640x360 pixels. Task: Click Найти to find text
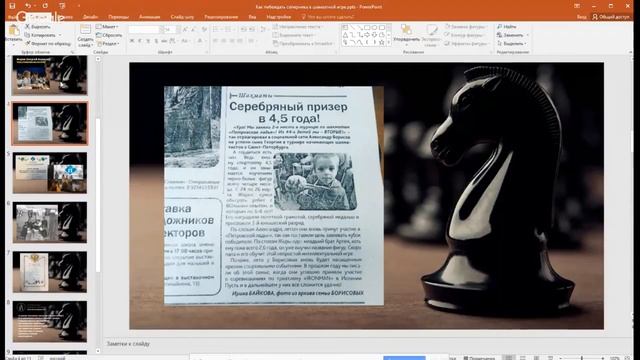coord(507,27)
